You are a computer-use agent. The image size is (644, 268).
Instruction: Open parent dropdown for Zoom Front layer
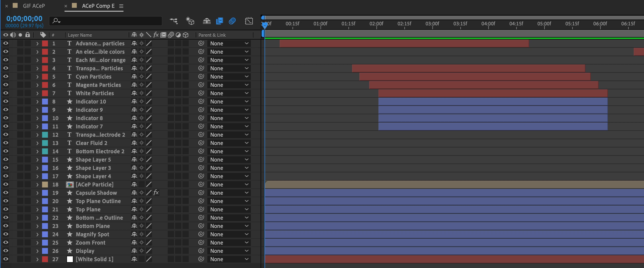tap(229, 243)
